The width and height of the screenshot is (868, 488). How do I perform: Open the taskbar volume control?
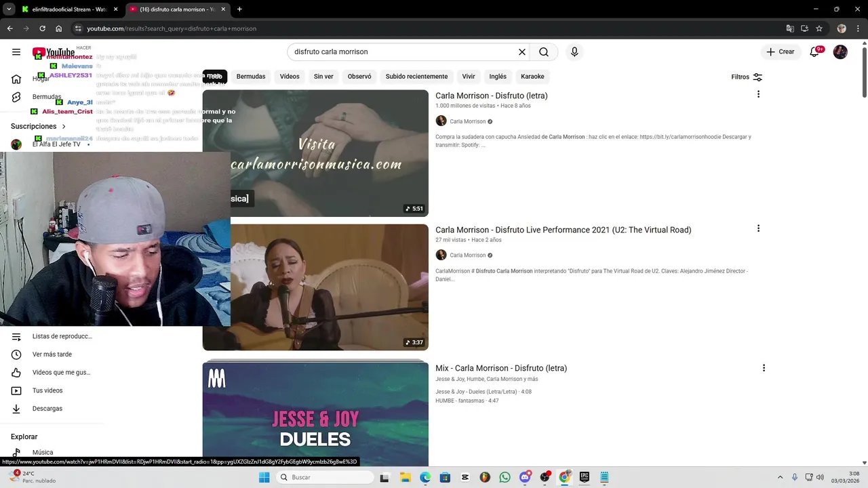click(x=821, y=477)
